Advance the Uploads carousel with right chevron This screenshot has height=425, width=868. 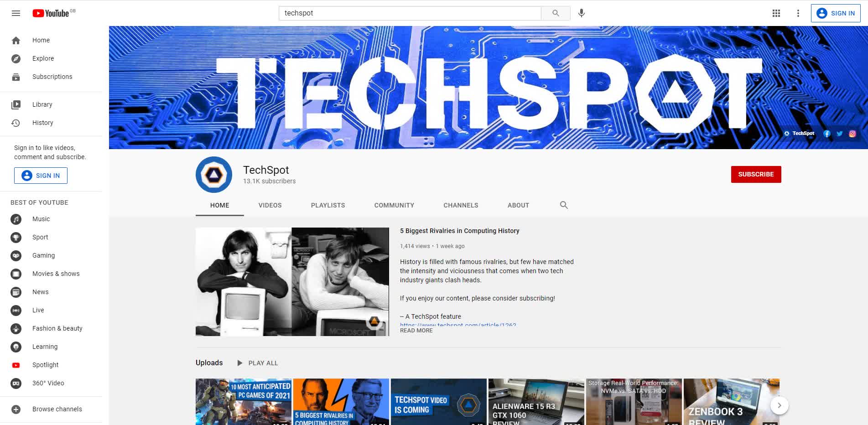(x=779, y=405)
